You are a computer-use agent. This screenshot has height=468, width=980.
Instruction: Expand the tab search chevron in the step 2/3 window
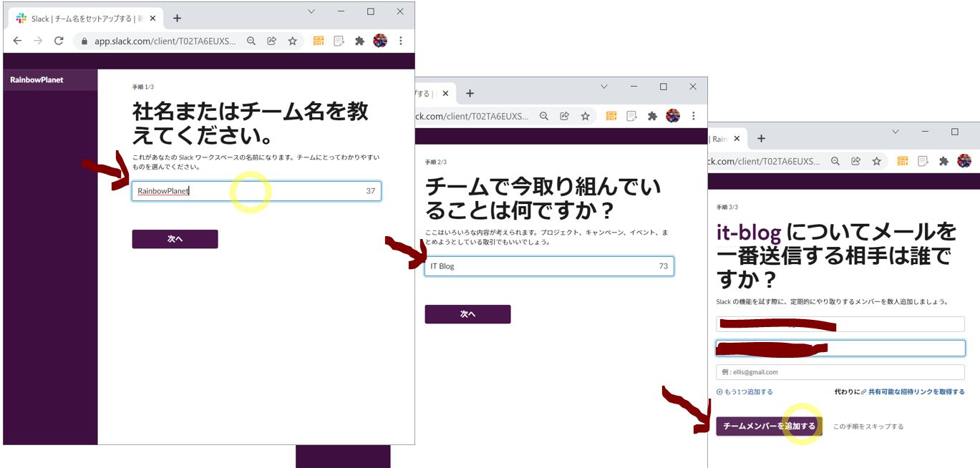point(603,87)
